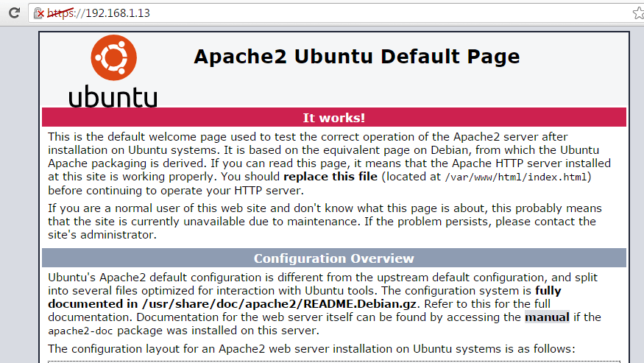Viewport: 644px width, 363px height.
Task: Click the line 'The configuration layout for an Apache2'
Action: pos(312,349)
